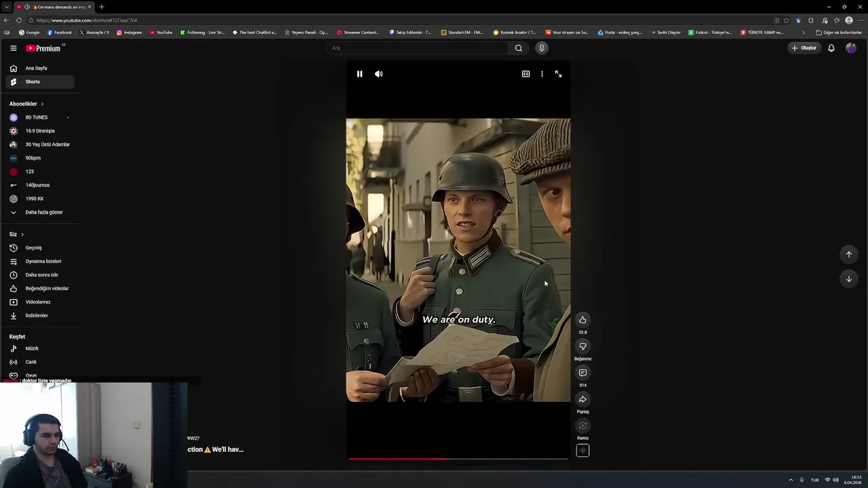Open the comments showing 814
Image resolution: width=868 pixels, height=488 pixels.
pyautogui.click(x=583, y=373)
